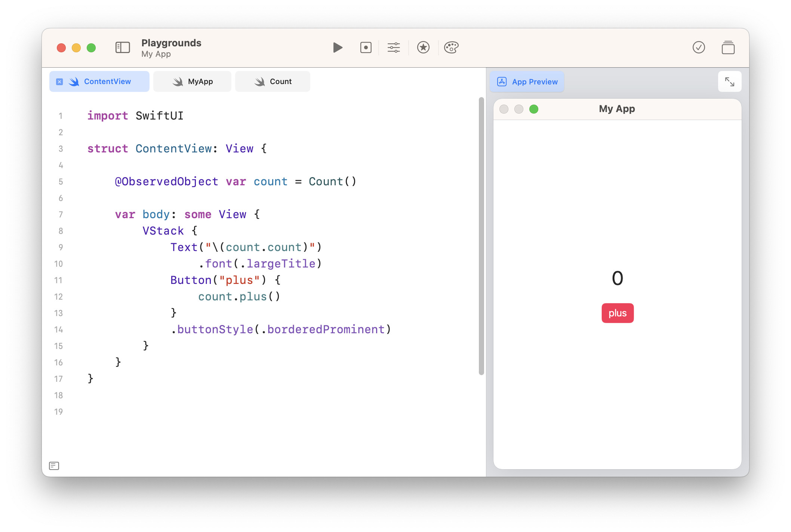Click line 12 count.plus() code
The image size is (791, 532).
click(239, 297)
